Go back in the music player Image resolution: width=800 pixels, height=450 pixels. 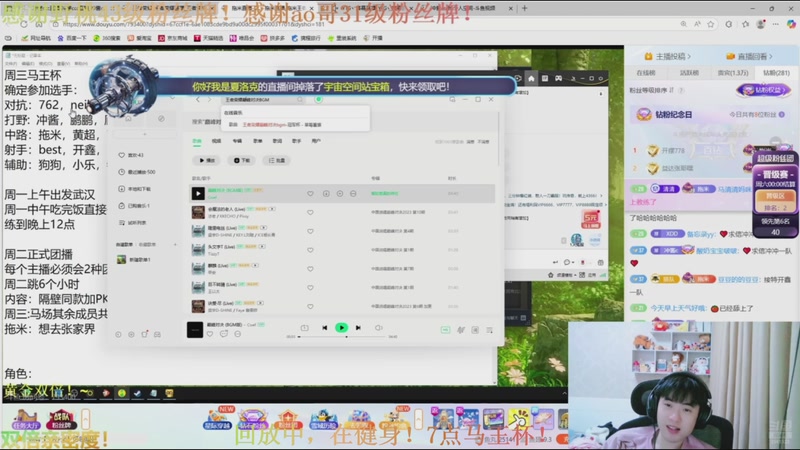198,99
